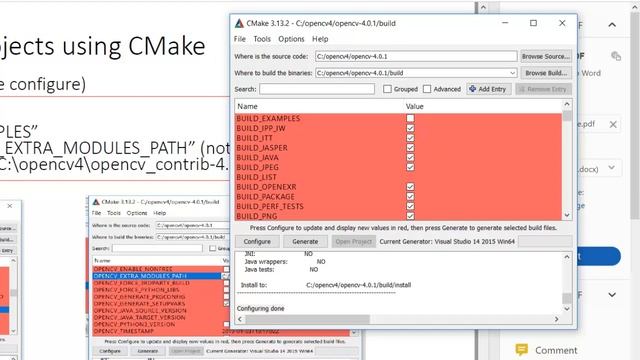The width and height of the screenshot is (640, 360).
Task: Enable the BUILD_EXAMPLES checkbox
Action: (x=410, y=118)
